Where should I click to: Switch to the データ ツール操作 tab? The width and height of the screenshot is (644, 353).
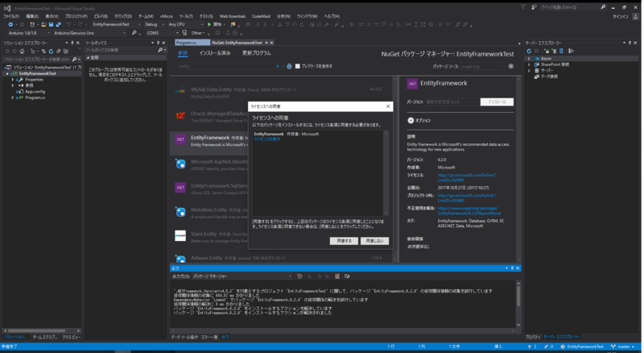click(x=184, y=337)
